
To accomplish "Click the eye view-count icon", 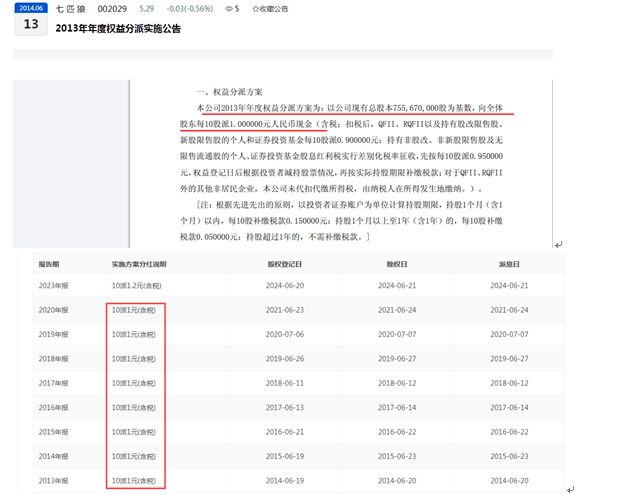I will tap(229, 9).
